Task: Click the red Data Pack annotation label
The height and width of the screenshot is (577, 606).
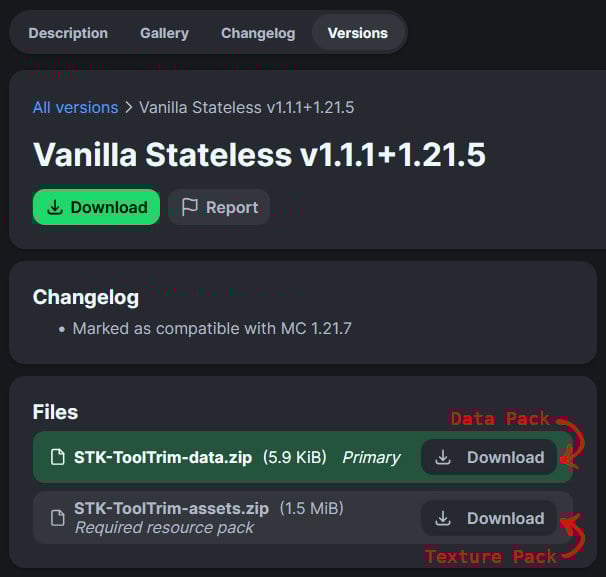Action: point(500,419)
